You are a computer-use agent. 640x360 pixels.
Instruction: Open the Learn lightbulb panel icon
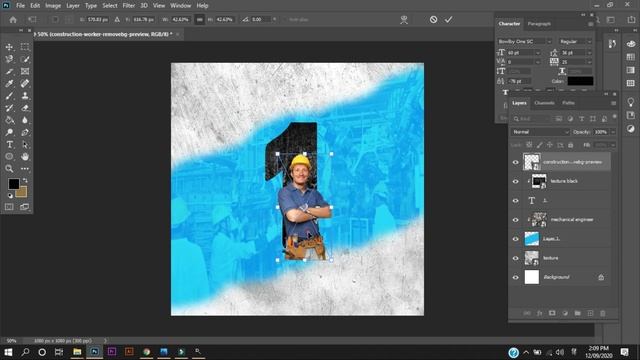[631, 102]
